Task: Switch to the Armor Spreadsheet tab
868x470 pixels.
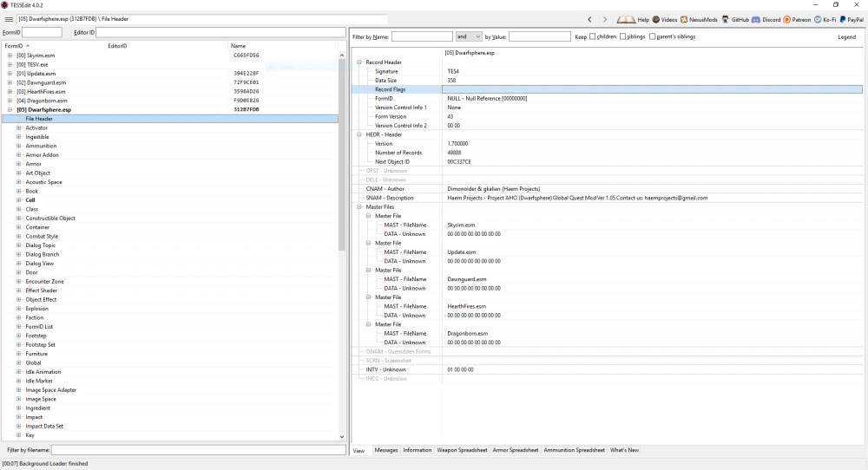Action: (516, 450)
